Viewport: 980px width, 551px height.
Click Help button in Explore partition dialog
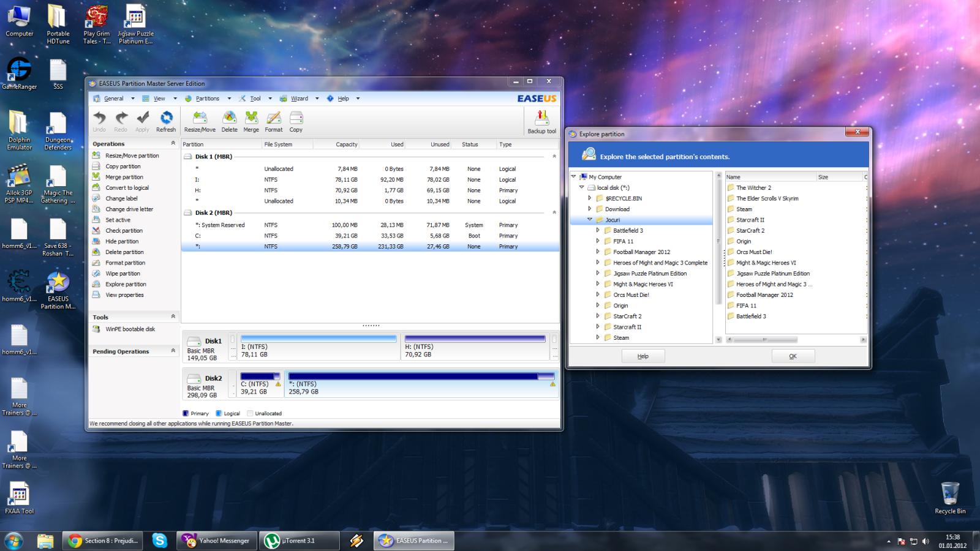pos(643,356)
